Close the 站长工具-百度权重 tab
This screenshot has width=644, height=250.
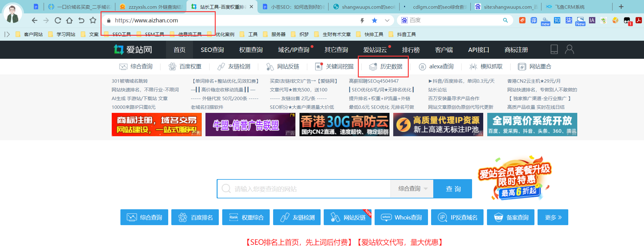point(251,7)
